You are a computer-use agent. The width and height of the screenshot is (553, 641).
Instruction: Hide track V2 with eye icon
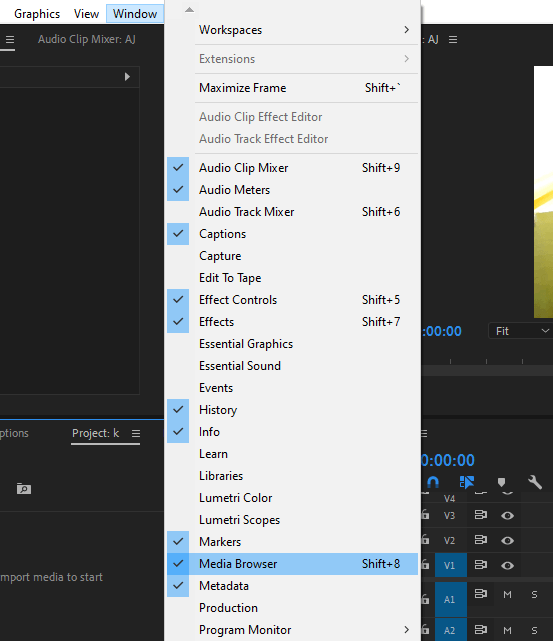pyautogui.click(x=507, y=540)
